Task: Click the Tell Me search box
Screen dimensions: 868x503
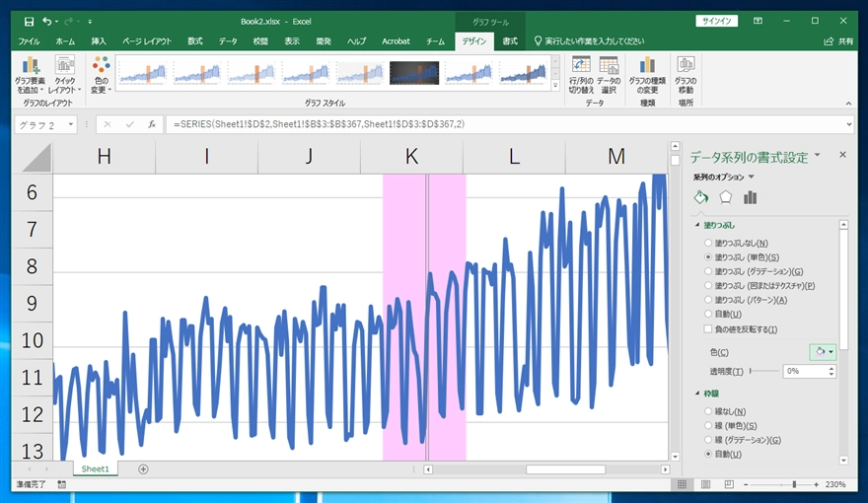Action: click(589, 41)
